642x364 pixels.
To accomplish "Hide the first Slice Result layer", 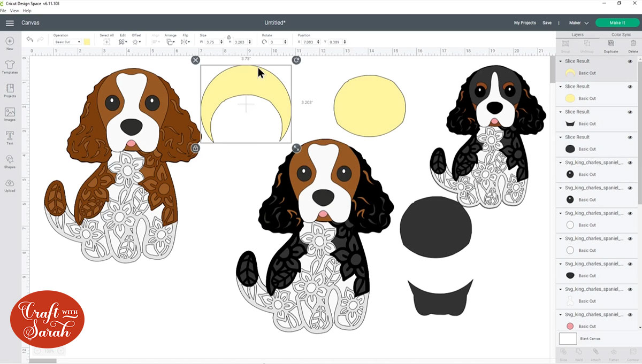I will tap(630, 61).
